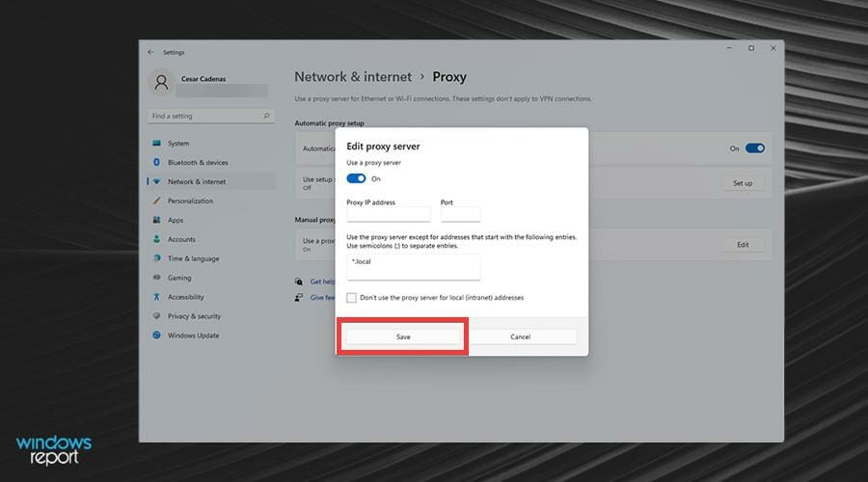Screen dimensions: 868x482
Task: Click the proxy exceptions text box
Action: click(414, 267)
